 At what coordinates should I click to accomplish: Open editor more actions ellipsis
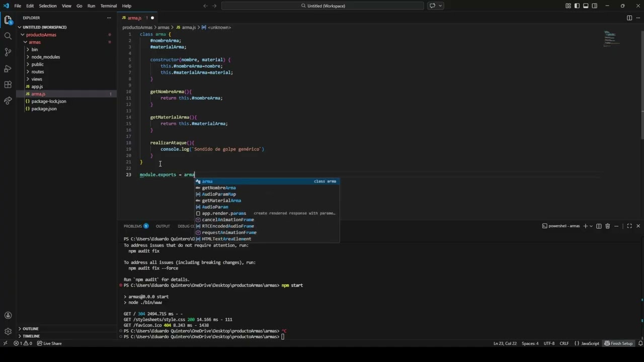tap(638, 18)
